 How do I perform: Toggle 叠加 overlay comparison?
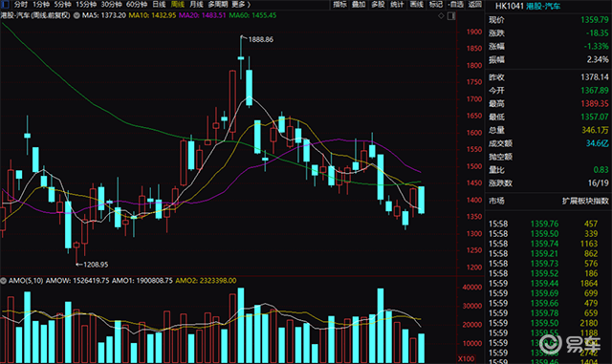click(x=359, y=5)
